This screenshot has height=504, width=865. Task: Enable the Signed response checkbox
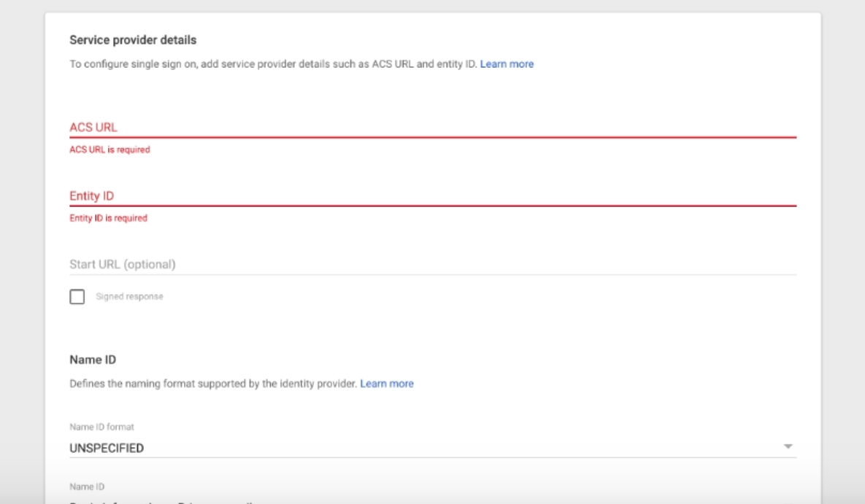tap(77, 297)
